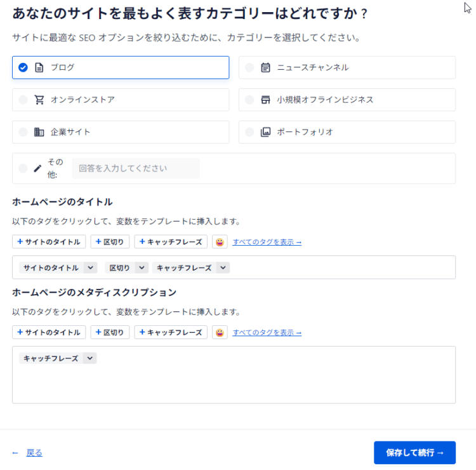
Task: Expand 区切り tag dropdown in title field
Action: tap(142, 267)
